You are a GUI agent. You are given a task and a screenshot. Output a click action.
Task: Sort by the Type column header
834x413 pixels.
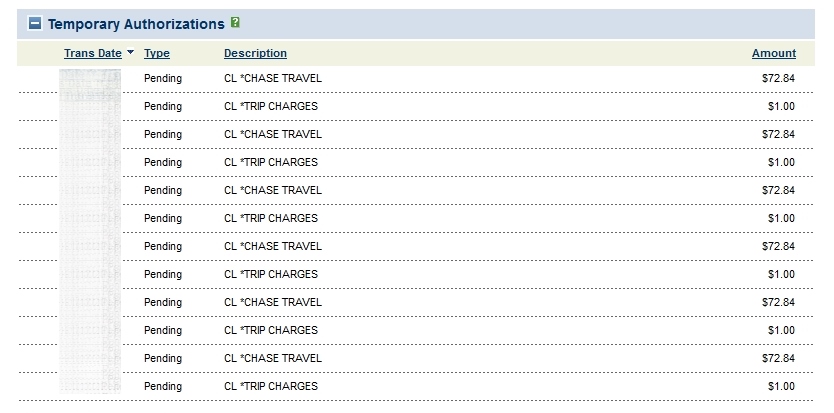[x=157, y=53]
